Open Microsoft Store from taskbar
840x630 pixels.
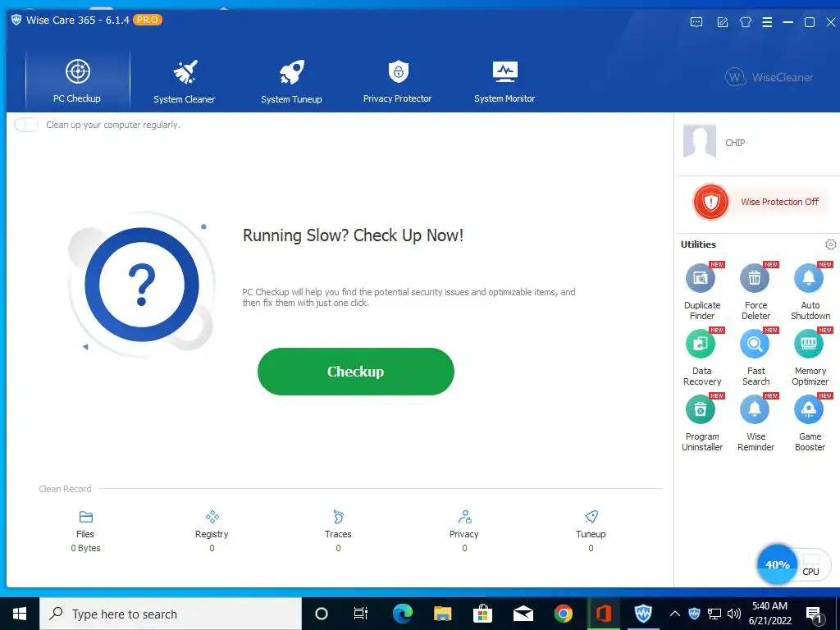pyautogui.click(x=482, y=614)
